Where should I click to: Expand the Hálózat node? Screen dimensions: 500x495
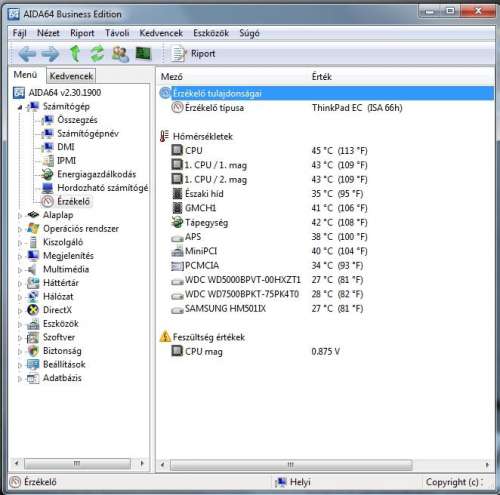click(x=20, y=297)
